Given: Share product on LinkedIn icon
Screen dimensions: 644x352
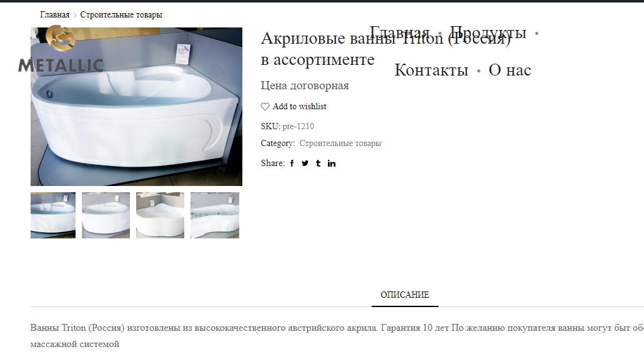Looking at the screenshot, I should (332, 164).
